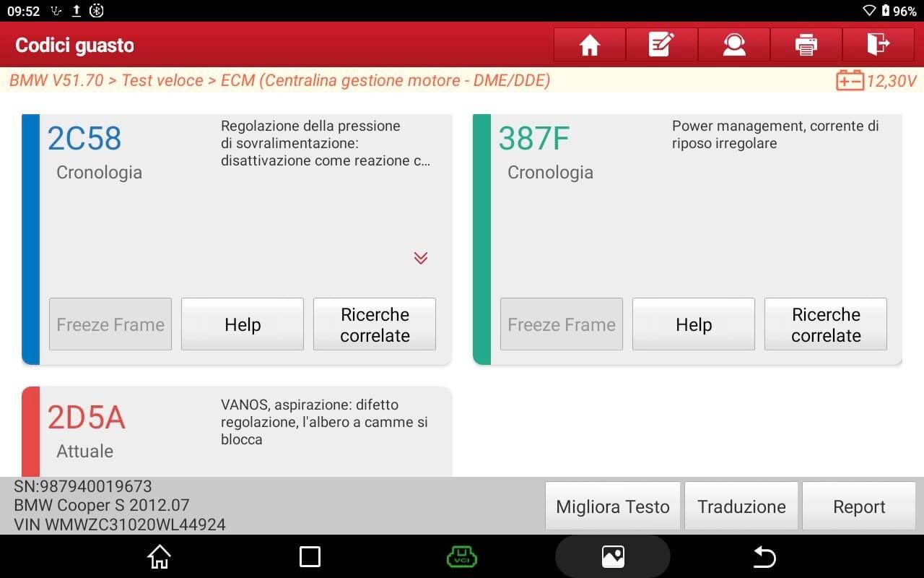
Task: Click the BMW V51.70 breadcrumb path
Action: tap(279, 80)
